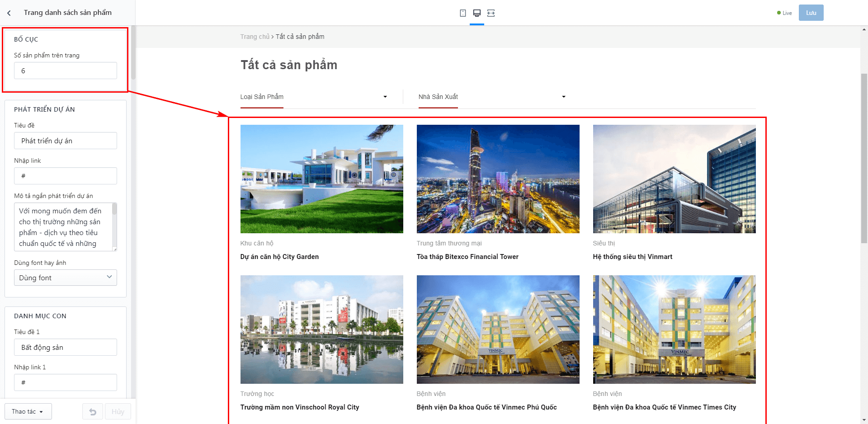Open the Trang chủ breadcrumb link
The image size is (868, 424).
[x=255, y=37]
